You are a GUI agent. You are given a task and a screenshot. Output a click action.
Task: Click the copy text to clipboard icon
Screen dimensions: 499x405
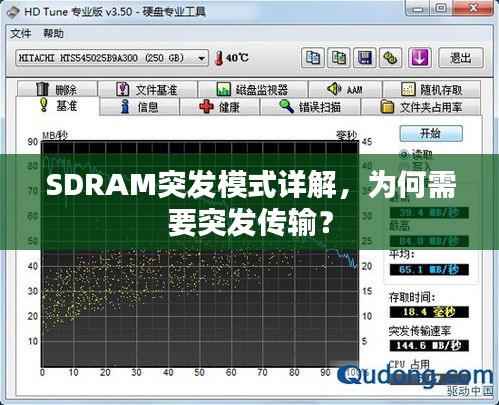pos(313,58)
